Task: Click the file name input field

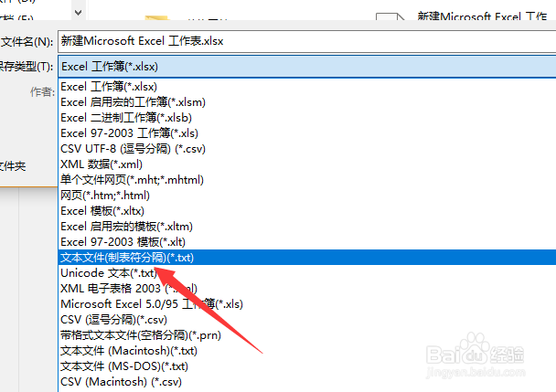Action: (307, 41)
